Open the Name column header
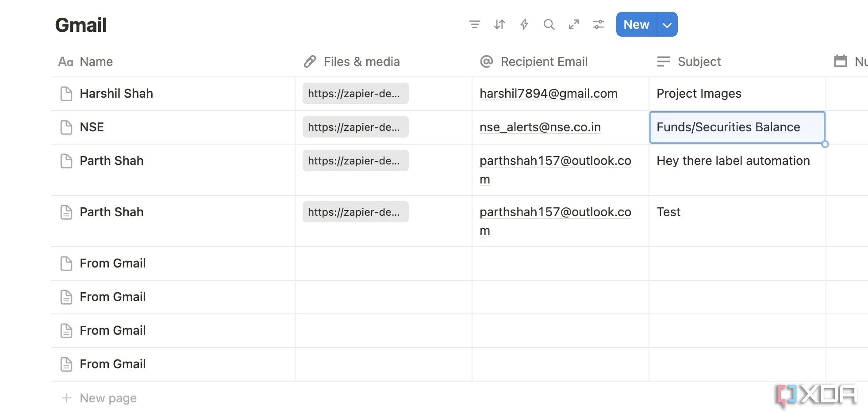868x420 pixels. (173, 61)
